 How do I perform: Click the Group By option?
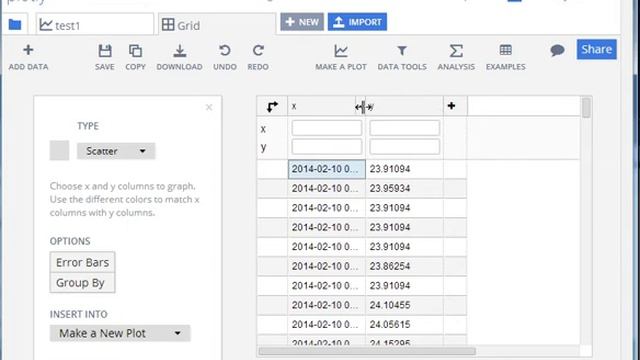pos(82,282)
